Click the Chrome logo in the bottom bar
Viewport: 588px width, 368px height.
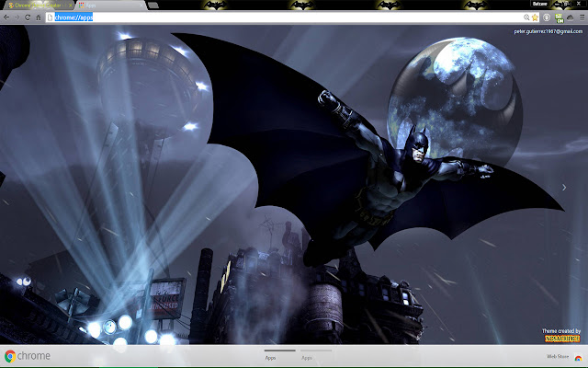point(28,356)
